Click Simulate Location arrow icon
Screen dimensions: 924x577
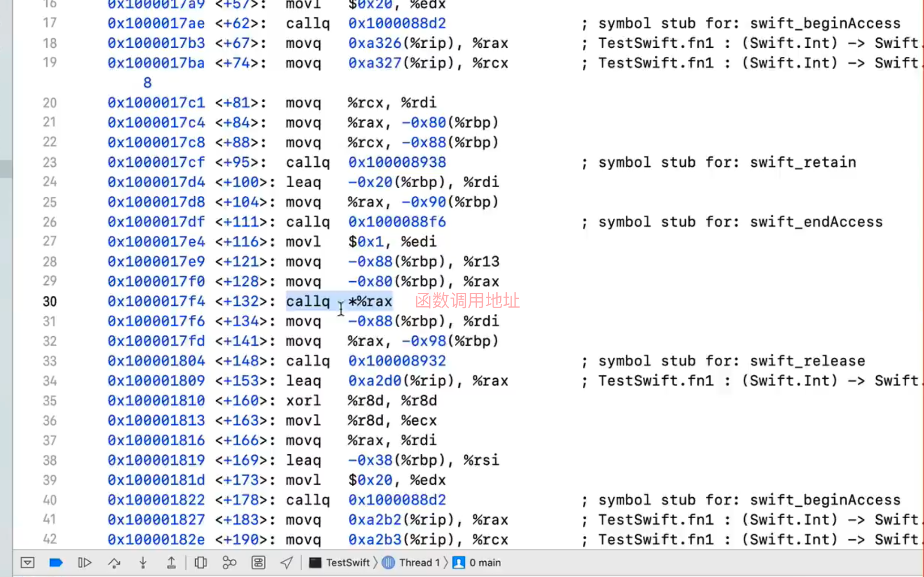coord(286,563)
